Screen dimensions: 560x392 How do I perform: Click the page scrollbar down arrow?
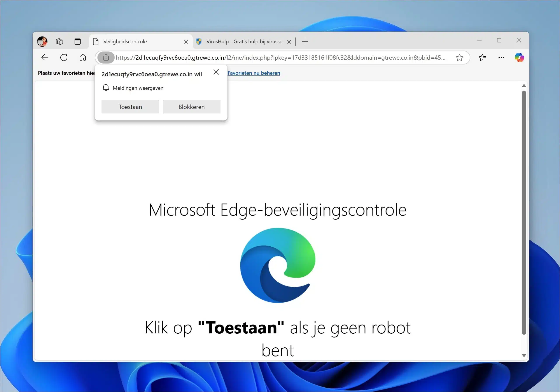tap(524, 355)
